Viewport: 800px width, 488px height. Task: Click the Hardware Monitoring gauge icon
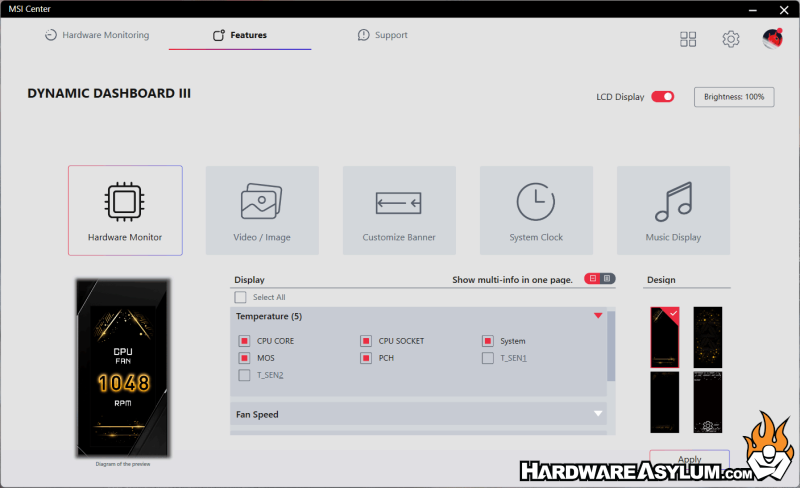coord(51,35)
